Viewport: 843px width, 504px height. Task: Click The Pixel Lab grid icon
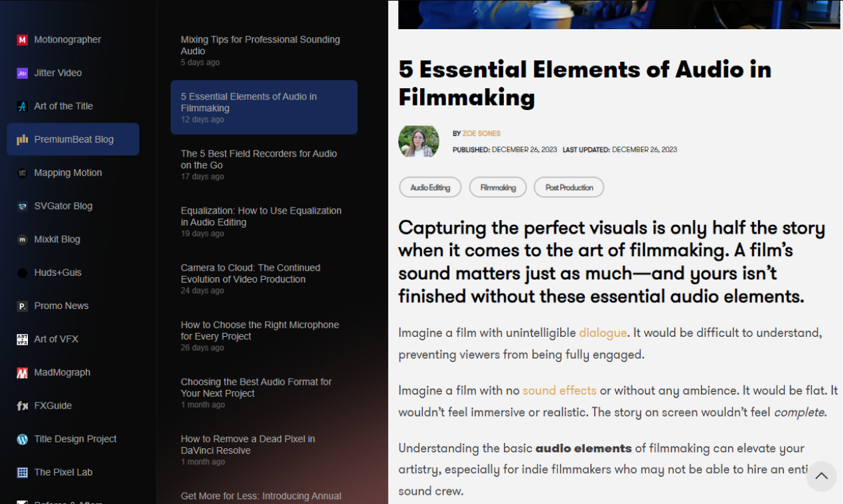click(x=22, y=472)
